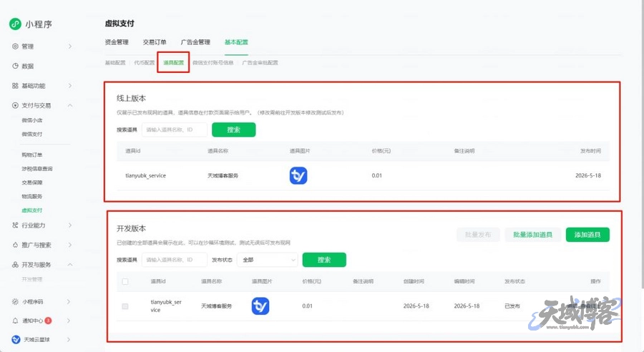Expand the 行业能力 menu chevron
The width and height of the screenshot is (644, 352).
[70, 225]
